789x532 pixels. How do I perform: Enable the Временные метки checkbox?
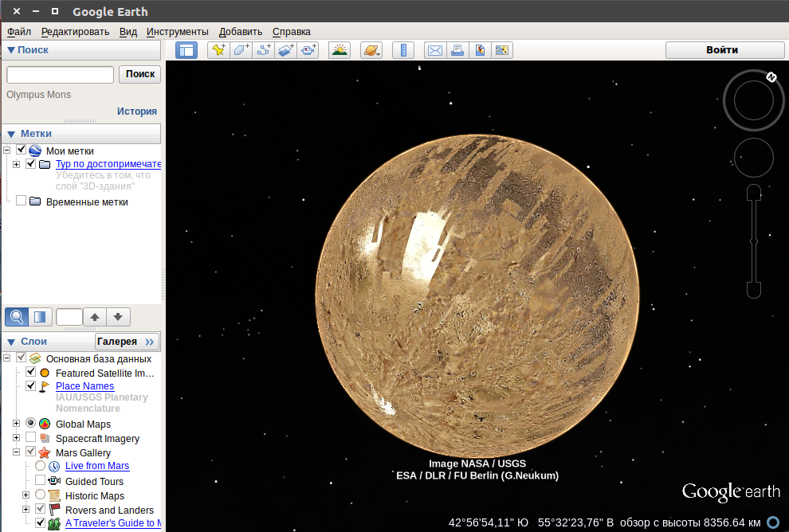[x=22, y=201]
